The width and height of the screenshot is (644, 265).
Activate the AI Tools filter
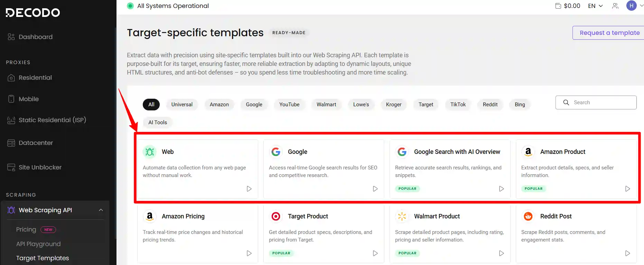pyautogui.click(x=157, y=122)
